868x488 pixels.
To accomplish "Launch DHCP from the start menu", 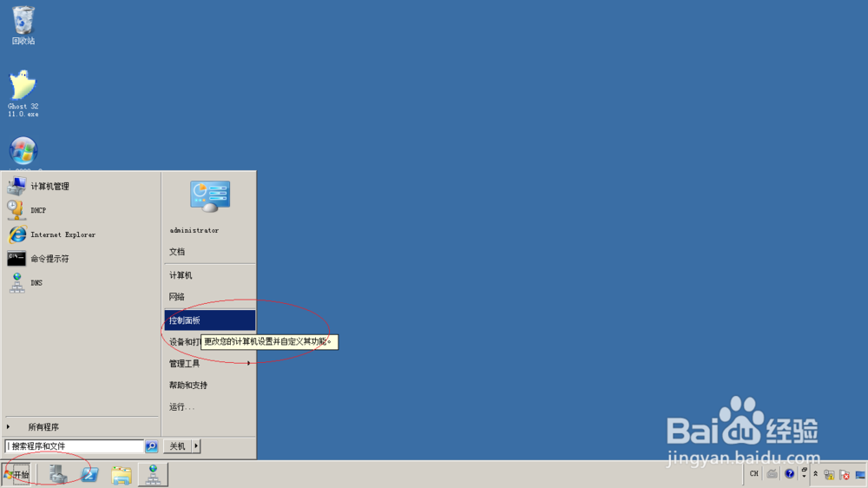I will tap(82, 210).
